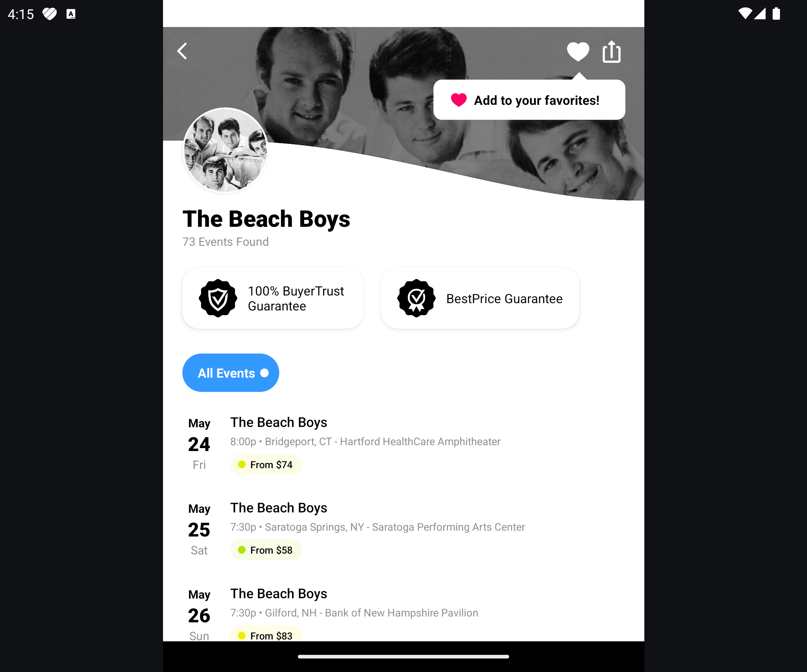
Task: Tap the pink heart in the favorites tooltip
Action: pos(459,100)
